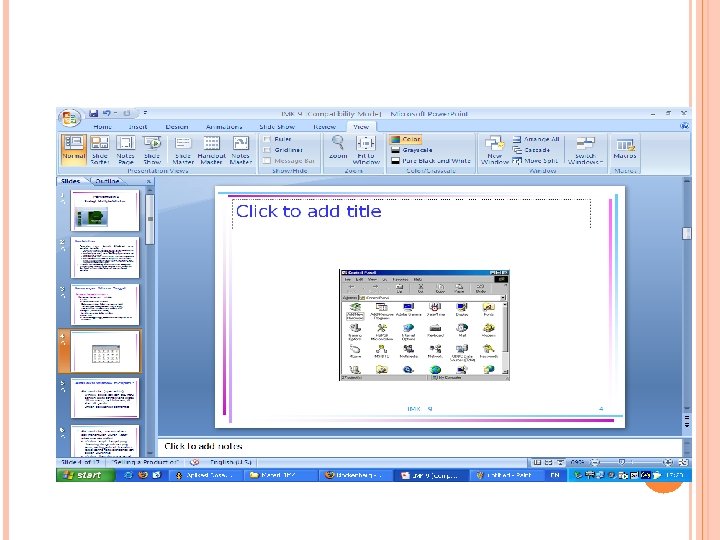Click the thumbnail pane scrollbar thumb
This screenshot has height=540, width=720.
(150, 219)
